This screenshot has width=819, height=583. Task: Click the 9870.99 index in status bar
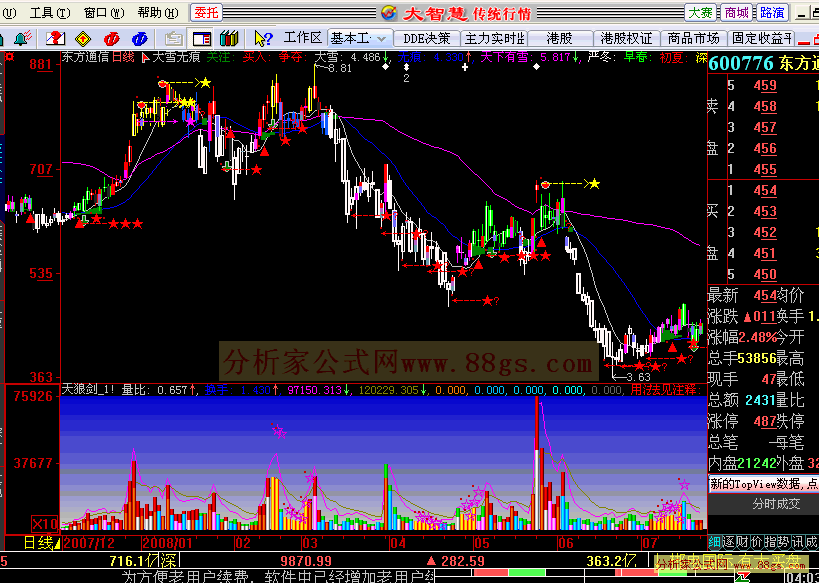click(x=306, y=561)
